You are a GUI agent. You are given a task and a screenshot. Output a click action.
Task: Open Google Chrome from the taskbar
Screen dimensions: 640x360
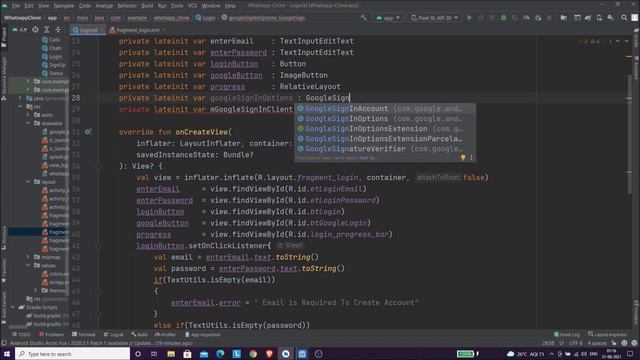pyautogui.click(x=253, y=354)
